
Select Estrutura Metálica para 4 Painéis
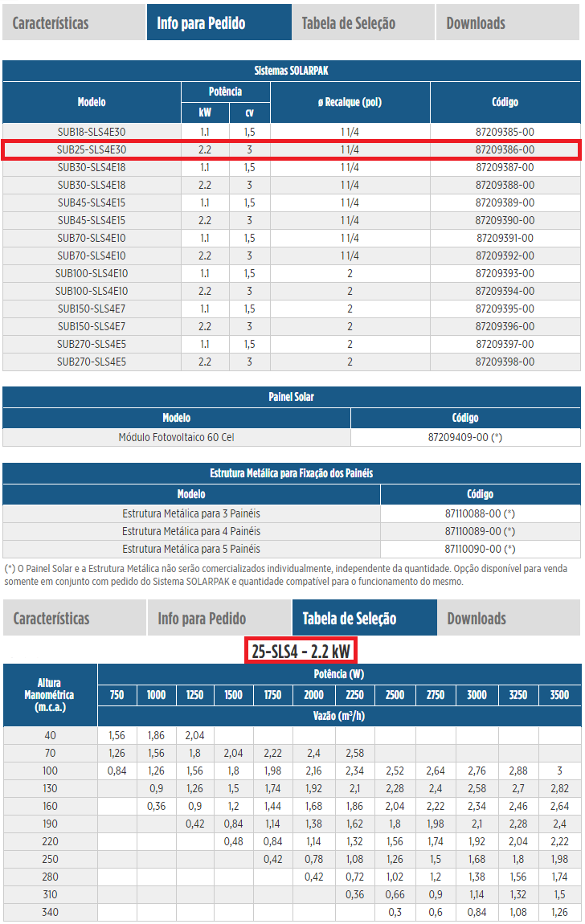coord(191,532)
